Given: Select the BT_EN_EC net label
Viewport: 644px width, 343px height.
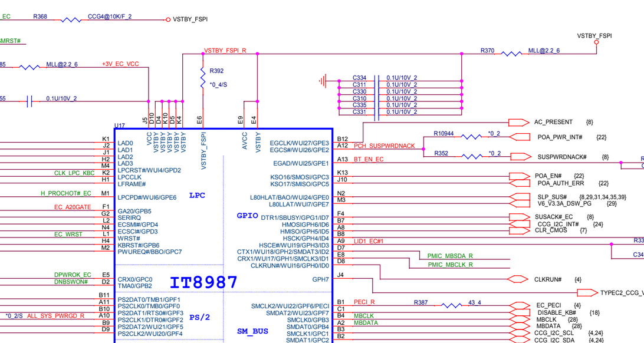Looking at the screenshot, I should [369, 159].
